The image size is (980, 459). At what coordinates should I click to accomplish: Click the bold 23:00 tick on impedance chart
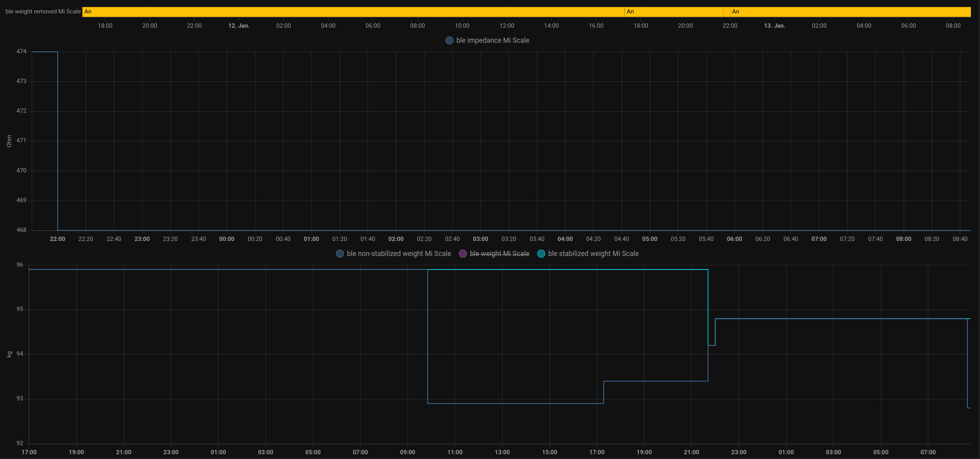coord(142,239)
